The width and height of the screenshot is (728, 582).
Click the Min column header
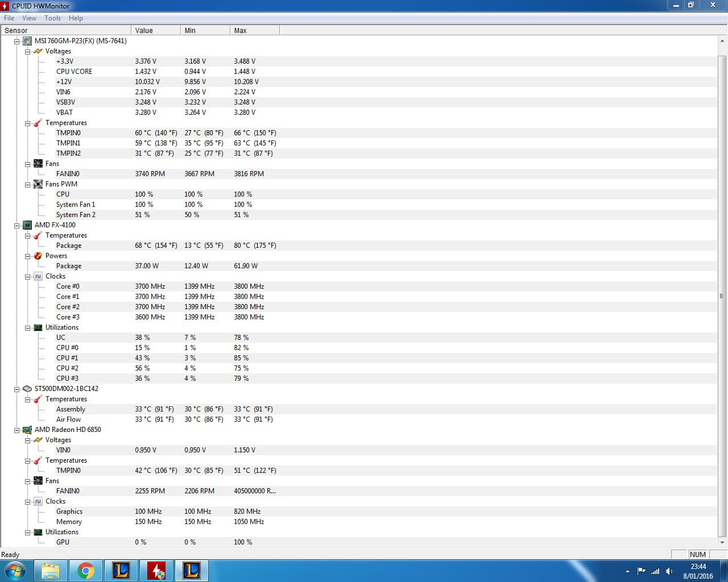205,30
